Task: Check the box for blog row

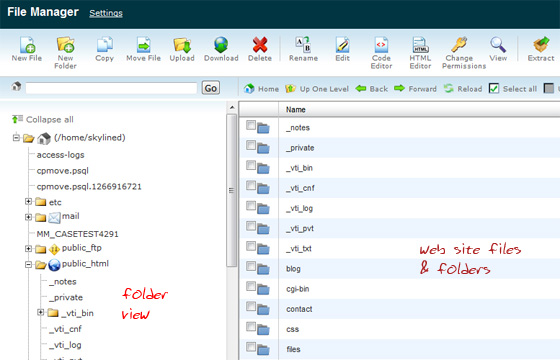Action: coord(251,266)
